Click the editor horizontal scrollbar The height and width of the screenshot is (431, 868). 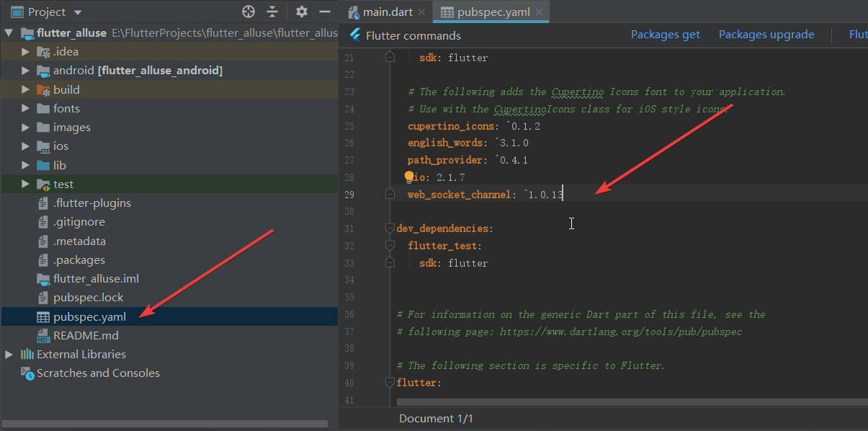click(x=632, y=401)
